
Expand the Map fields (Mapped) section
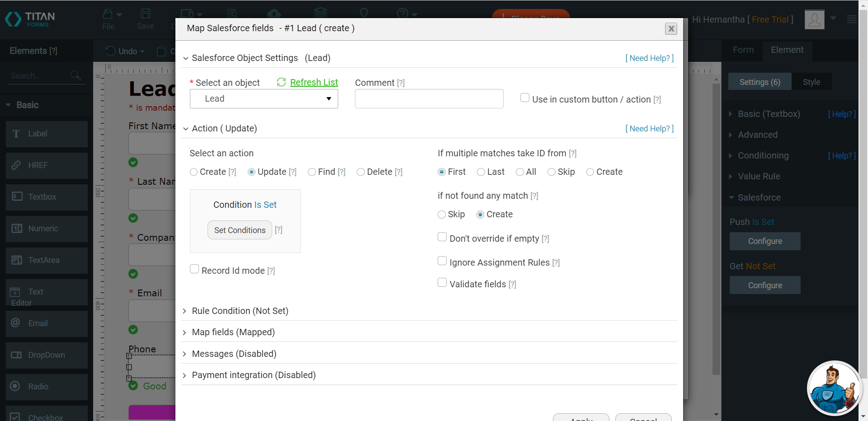(x=233, y=332)
